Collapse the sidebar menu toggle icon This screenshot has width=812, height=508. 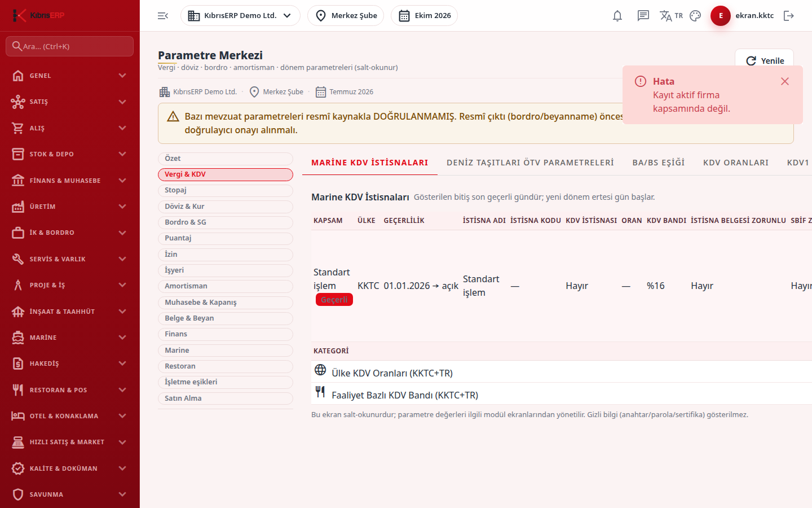[163, 16]
